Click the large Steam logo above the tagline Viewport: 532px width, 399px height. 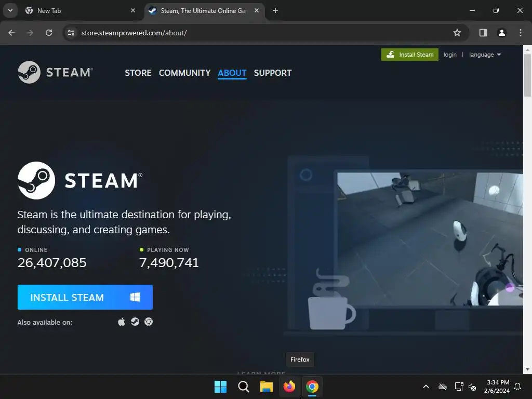click(x=80, y=180)
